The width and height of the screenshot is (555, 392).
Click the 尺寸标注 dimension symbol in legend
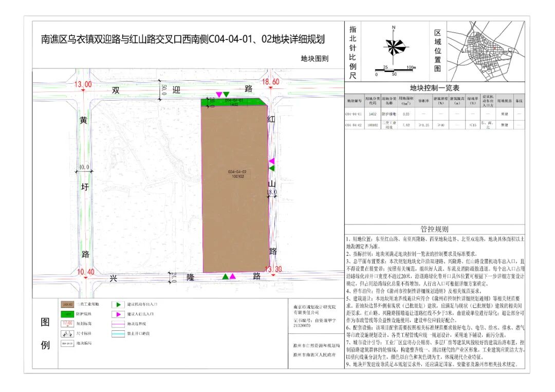click(x=67, y=333)
